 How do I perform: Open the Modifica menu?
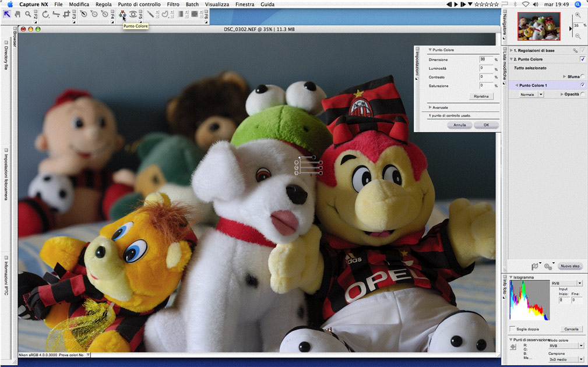pyautogui.click(x=79, y=5)
